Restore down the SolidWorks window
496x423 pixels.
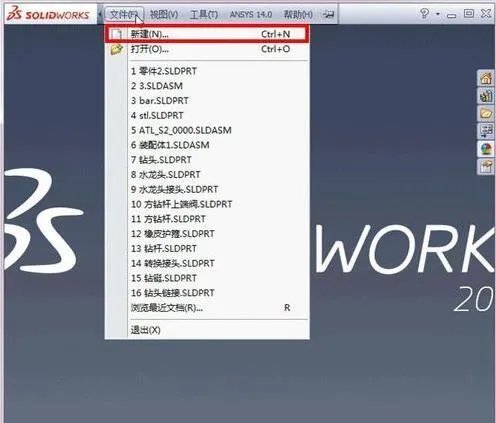pyautogui.click(x=469, y=14)
